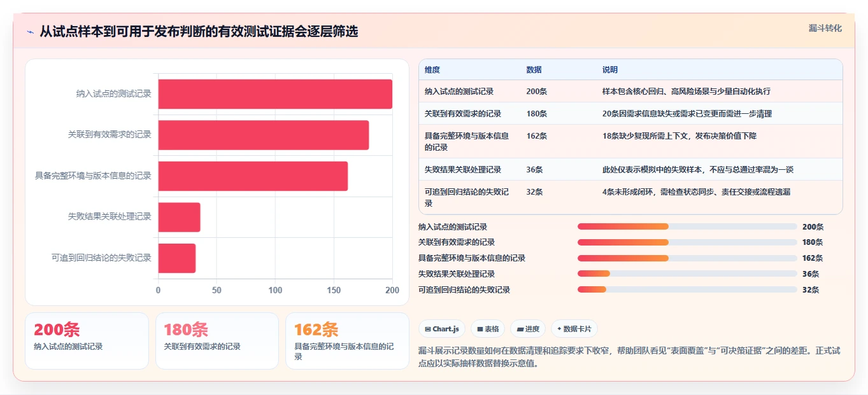Click the 180条 value in the table
The width and height of the screenshot is (868, 395).
click(537, 114)
